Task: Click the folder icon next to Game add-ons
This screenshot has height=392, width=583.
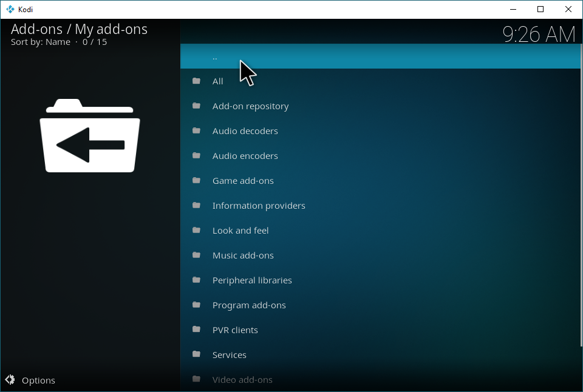Action: coord(196,181)
